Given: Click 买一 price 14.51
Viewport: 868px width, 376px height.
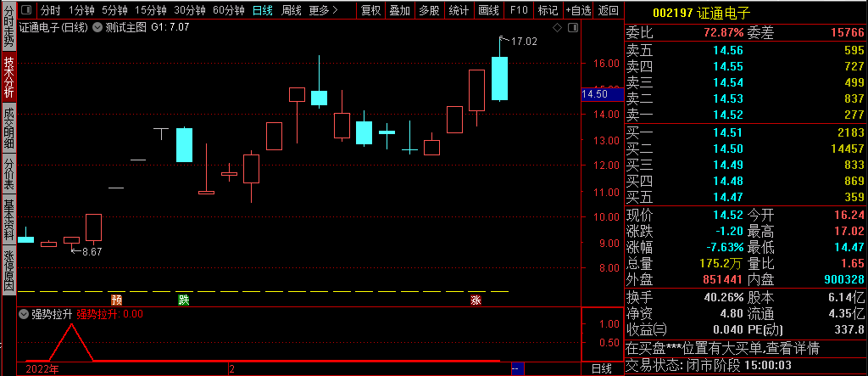Looking at the screenshot, I should (728, 132).
